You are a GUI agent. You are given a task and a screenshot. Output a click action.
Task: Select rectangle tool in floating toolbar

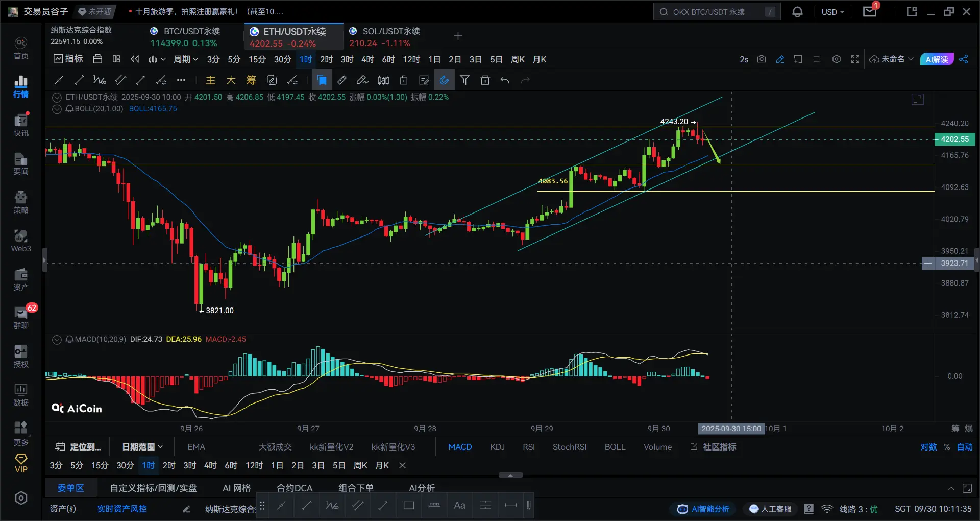pyautogui.click(x=408, y=505)
